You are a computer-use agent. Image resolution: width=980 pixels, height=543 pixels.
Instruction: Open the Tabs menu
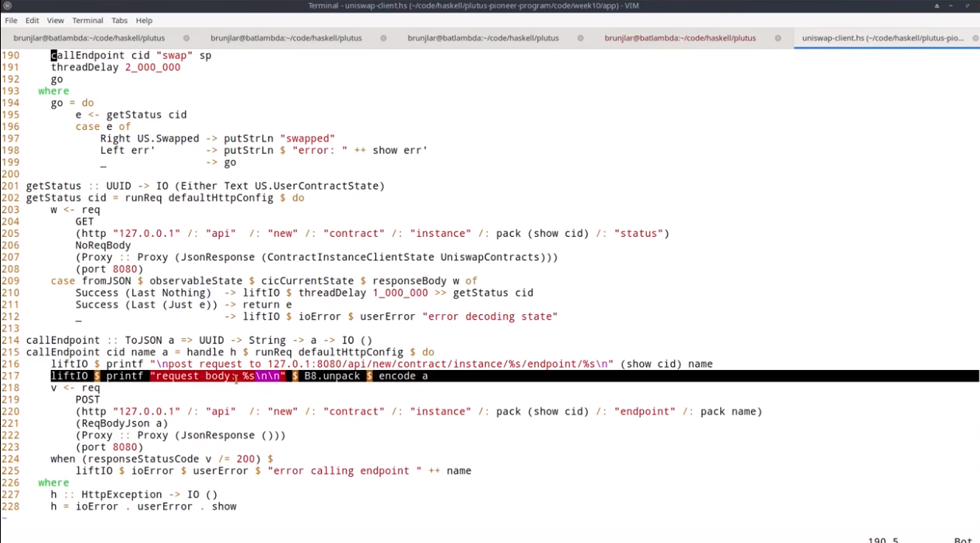(120, 20)
